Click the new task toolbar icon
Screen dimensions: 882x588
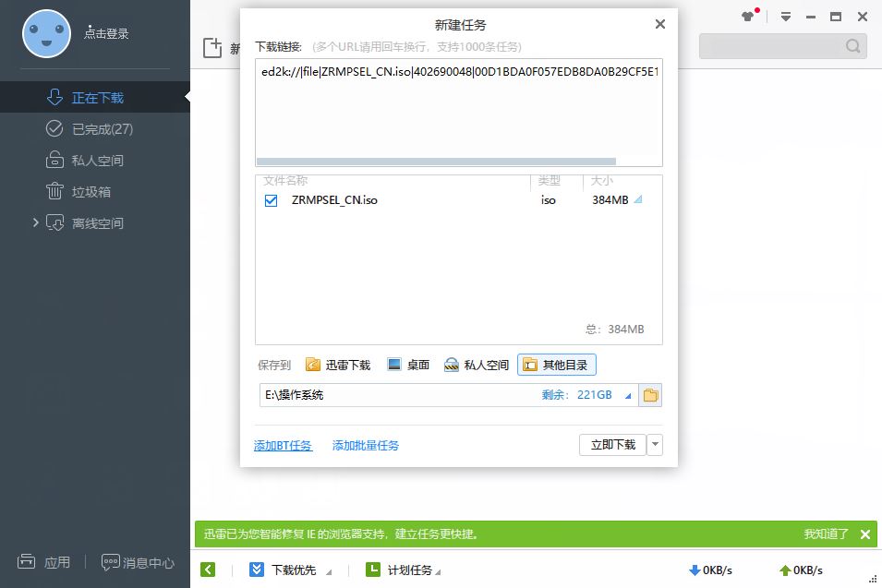coord(212,48)
